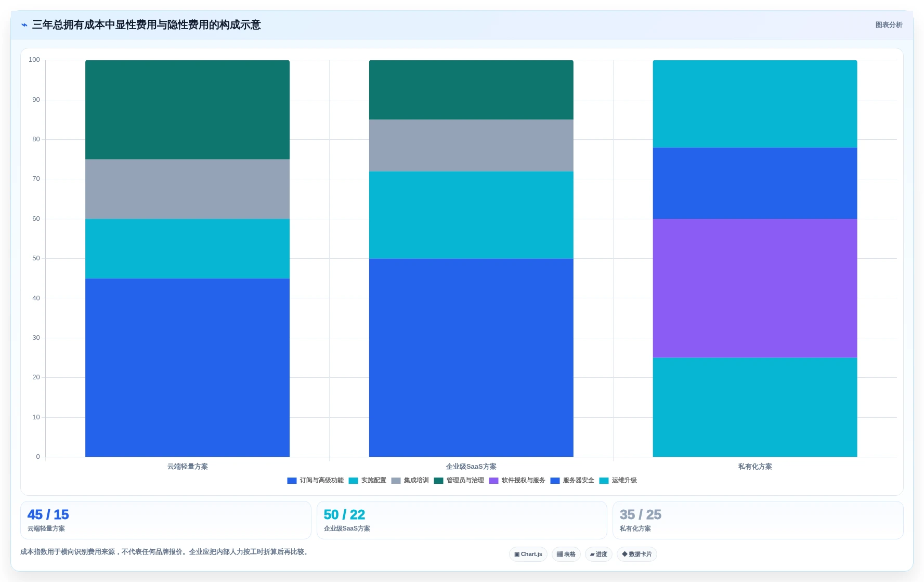Select the 数据卡片 chip
The image size is (924, 582).
click(636, 554)
